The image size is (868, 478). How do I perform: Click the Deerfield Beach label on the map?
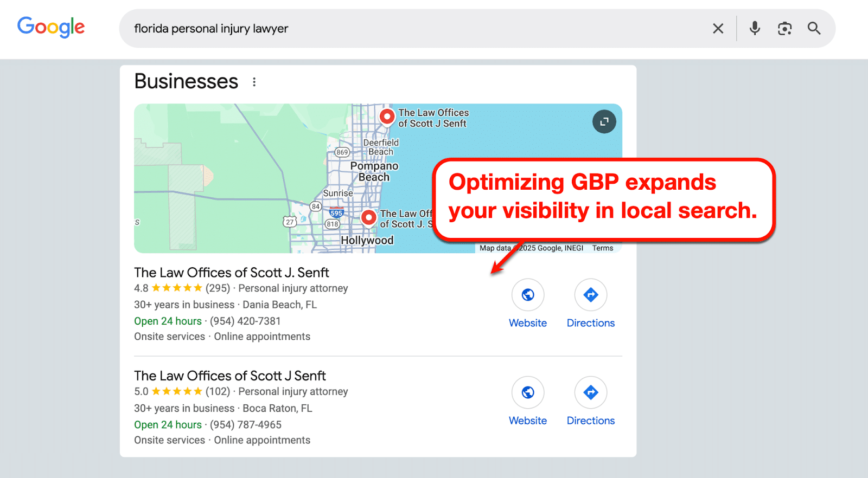coord(381,147)
